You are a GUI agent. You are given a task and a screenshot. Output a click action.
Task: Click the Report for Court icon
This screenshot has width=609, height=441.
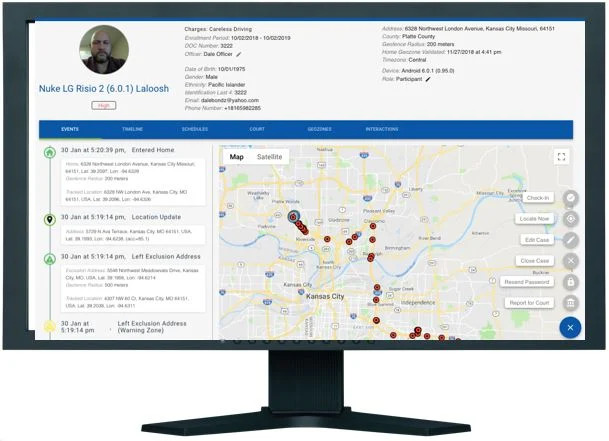pyautogui.click(x=570, y=303)
